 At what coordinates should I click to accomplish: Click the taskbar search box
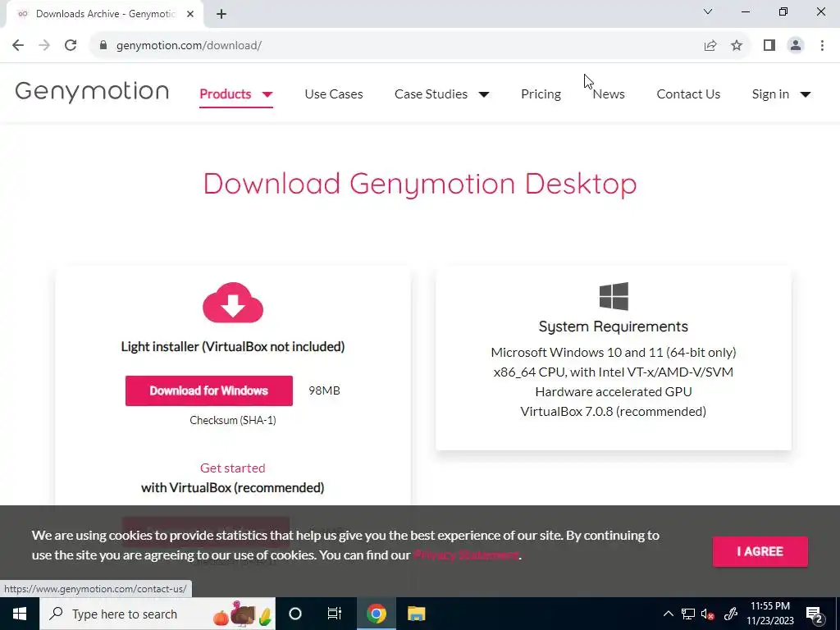[157, 614]
